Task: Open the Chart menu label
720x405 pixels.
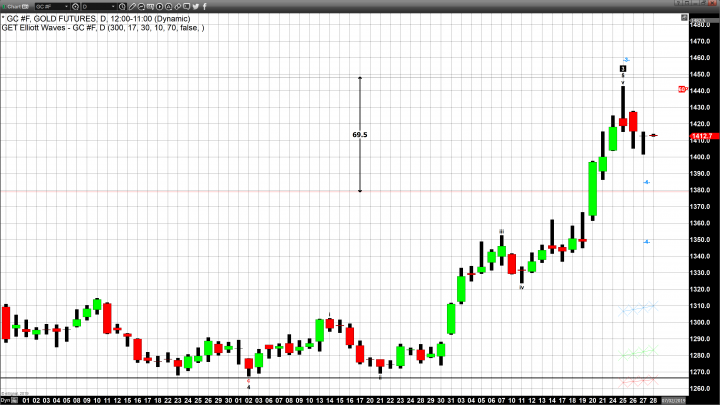Action: pos(13,6)
